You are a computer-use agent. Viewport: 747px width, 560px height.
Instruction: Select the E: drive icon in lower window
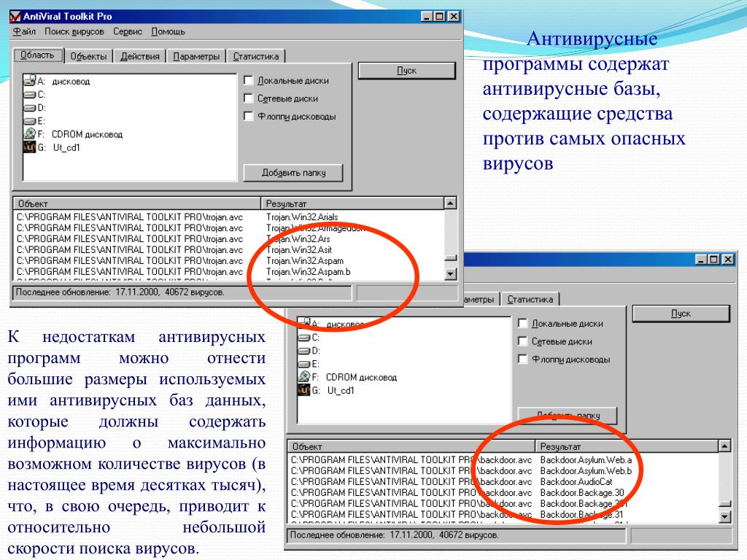click(304, 364)
